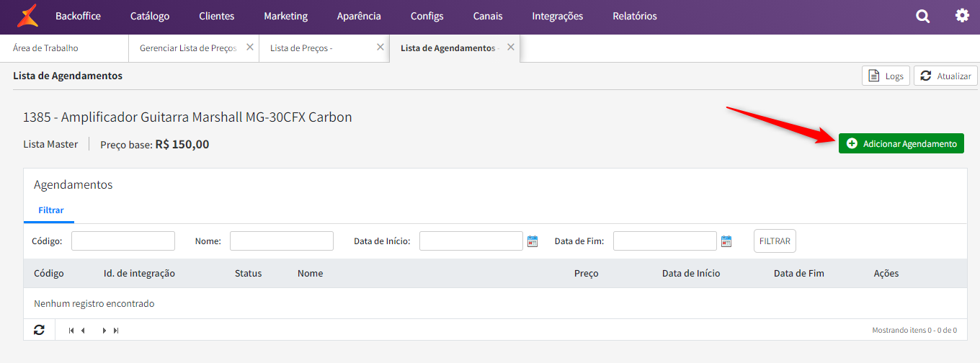Focus the Código filter field
This screenshot has height=363, width=980.
pyautogui.click(x=123, y=241)
